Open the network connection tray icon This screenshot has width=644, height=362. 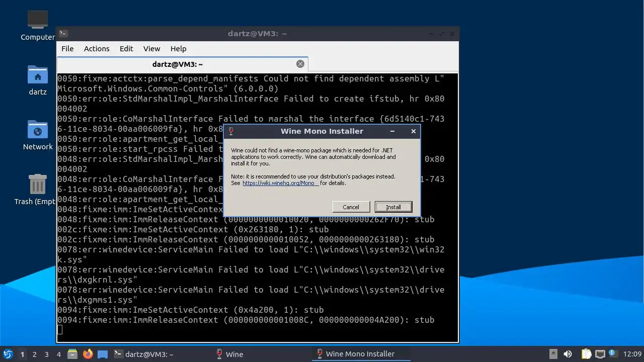pos(600,354)
